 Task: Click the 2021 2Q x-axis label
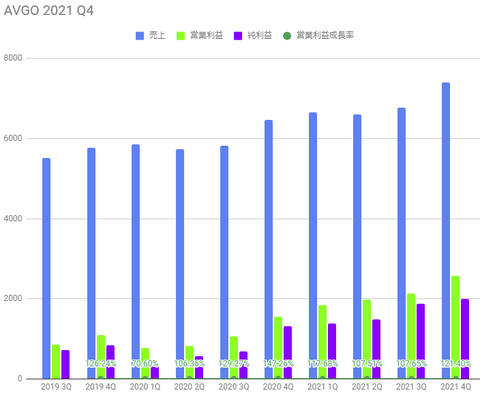(x=367, y=387)
